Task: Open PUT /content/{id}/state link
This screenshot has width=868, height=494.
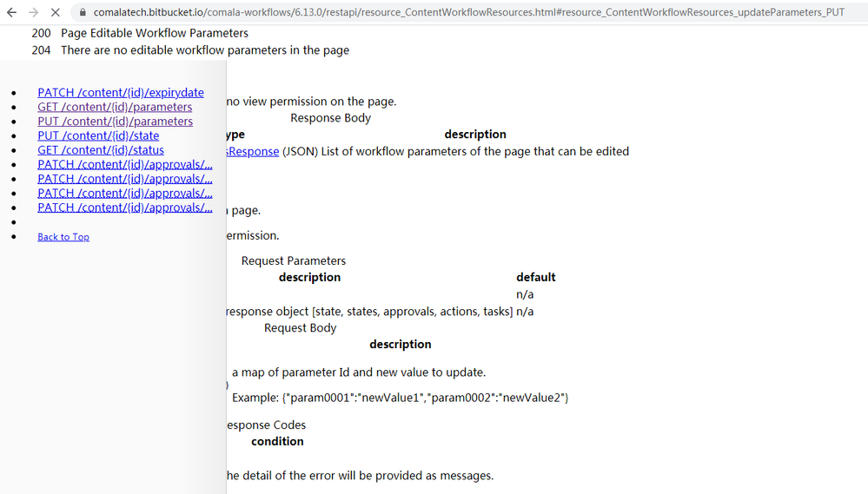Action: tap(98, 135)
